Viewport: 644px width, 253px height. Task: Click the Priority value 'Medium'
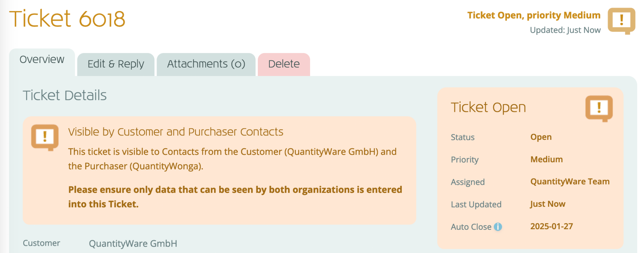point(547,159)
